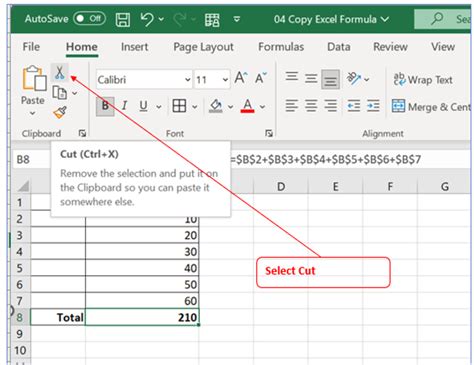474x365 pixels.
Task: Click the Save floppy disk icon
Action: click(123, 19)
